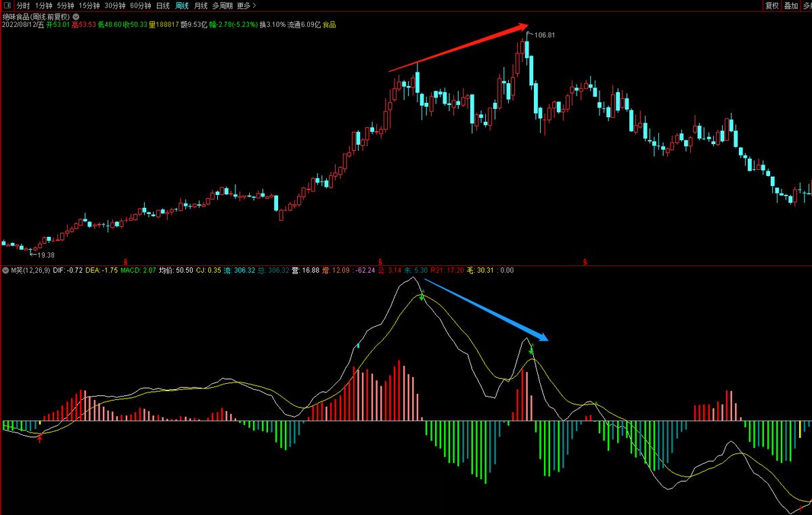Image resolution: width=812 pixels, height=515 pixels.
Task: Click the 19.38 low price label
Action: coord(45,255)
